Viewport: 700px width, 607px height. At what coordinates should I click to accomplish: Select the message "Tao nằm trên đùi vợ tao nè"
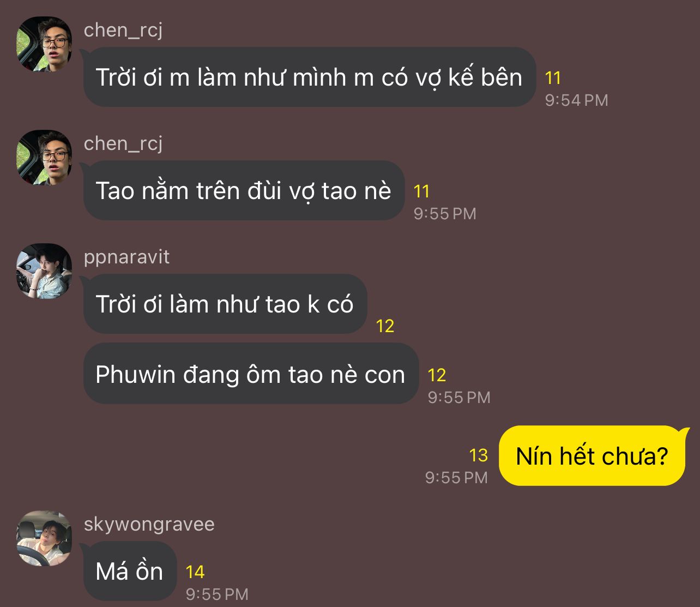point(244,190)
